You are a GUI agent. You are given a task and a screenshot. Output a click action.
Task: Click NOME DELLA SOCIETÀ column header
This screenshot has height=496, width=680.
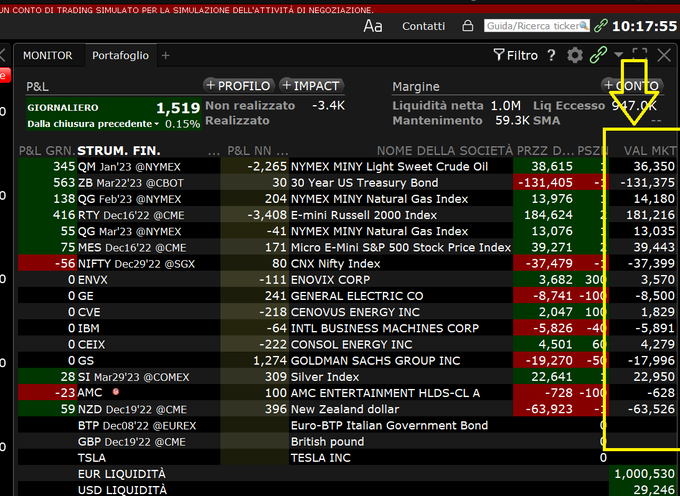(x=445, y=150)
